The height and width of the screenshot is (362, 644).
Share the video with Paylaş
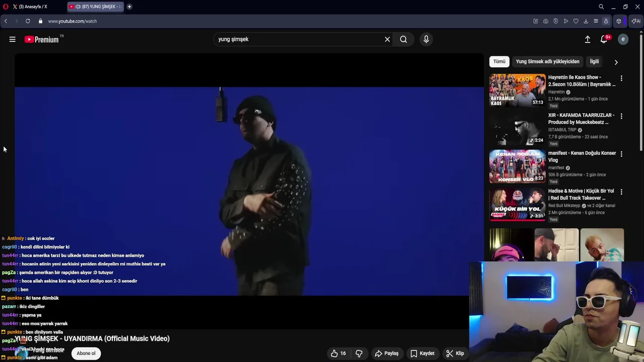click(386, 353)
